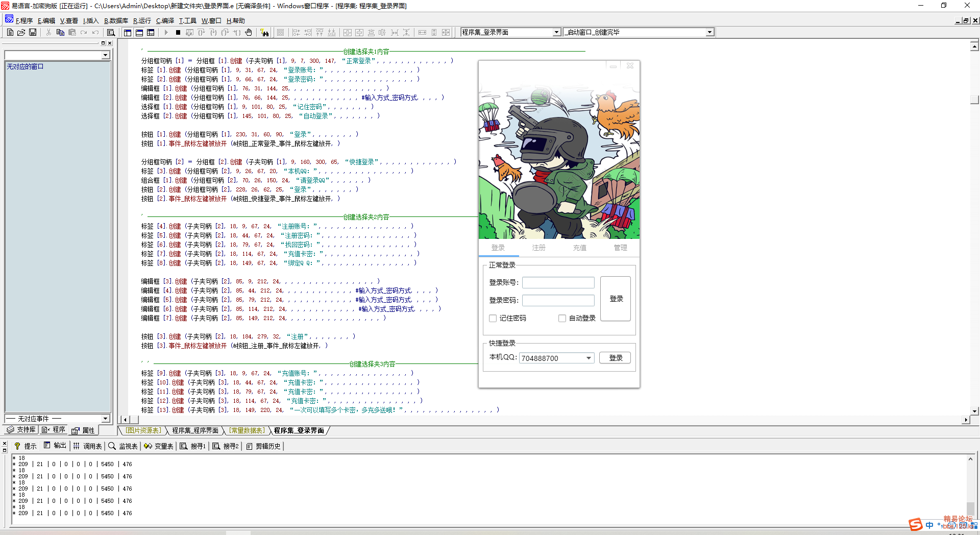Toggle the 自动登录 checkbox
Image resolution: width=980 pixels, height=535 pixels.
coord(562,318)
